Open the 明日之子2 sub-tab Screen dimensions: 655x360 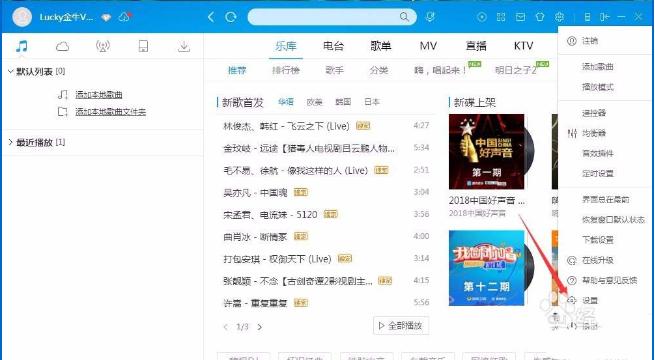(x=515, y=70)
